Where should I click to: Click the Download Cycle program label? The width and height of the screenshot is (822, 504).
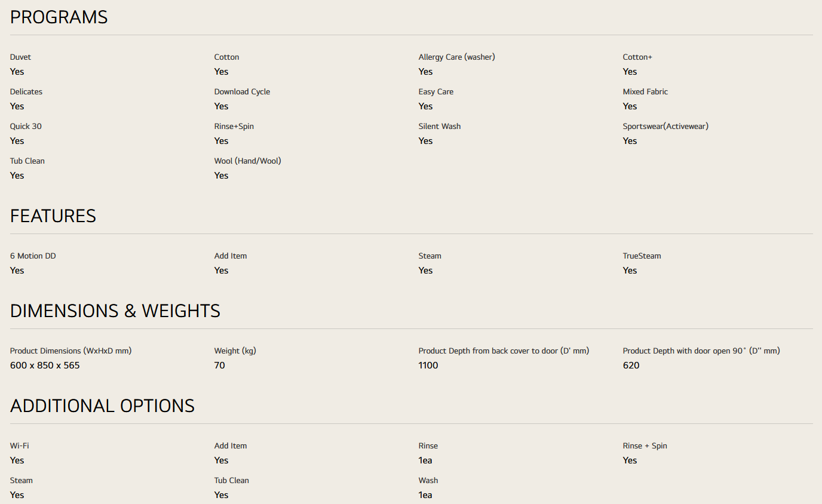242,92
